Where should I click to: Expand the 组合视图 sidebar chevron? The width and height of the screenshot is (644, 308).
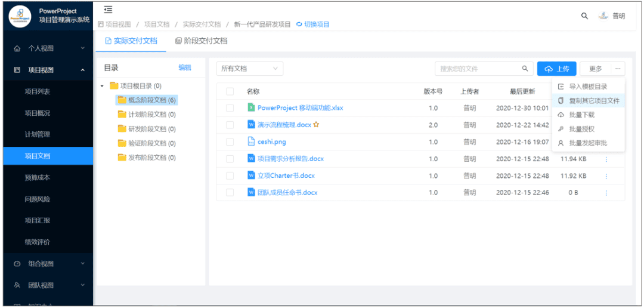(82, 264)
